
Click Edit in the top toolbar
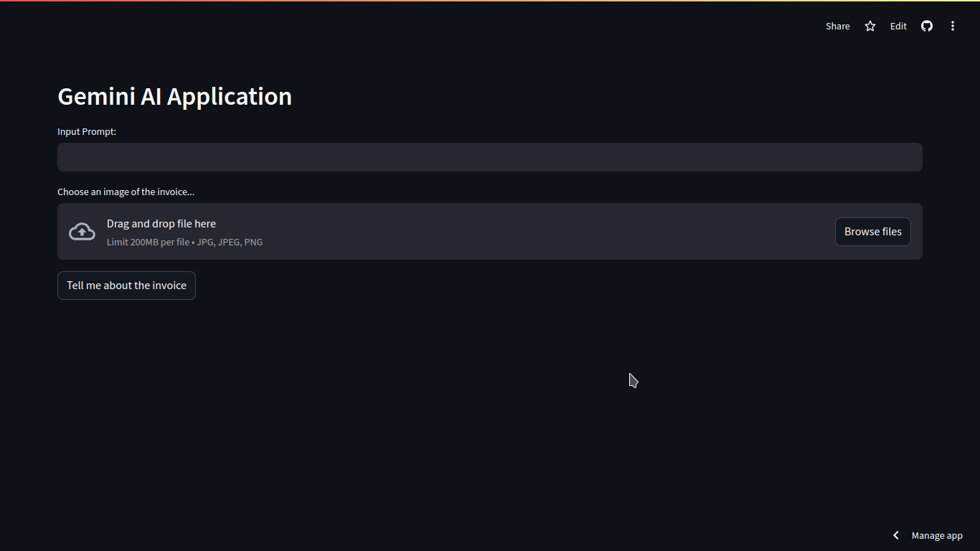pos(898,26)
